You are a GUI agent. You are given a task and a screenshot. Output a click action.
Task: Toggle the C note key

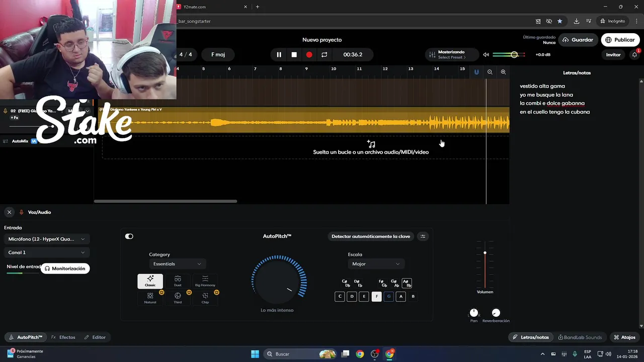(340, 297)
